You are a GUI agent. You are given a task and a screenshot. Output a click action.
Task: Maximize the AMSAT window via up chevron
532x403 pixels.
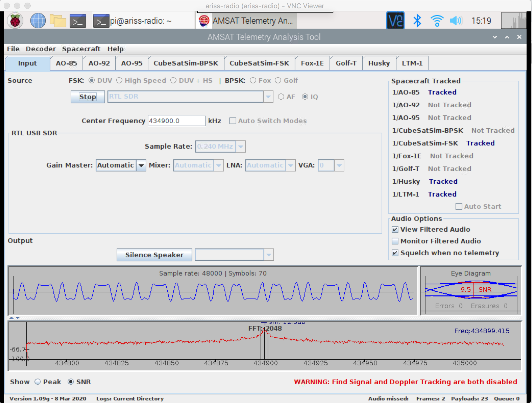pyautogui.click(x=507, y=37)
